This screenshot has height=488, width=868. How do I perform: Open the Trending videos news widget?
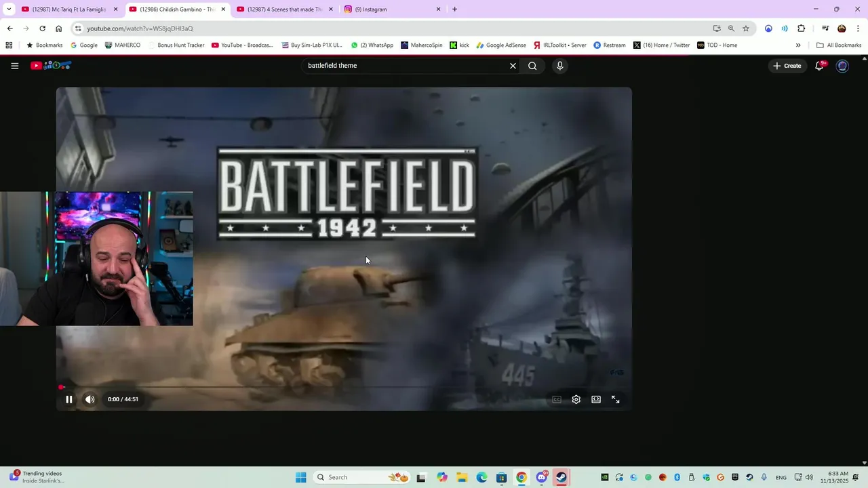(x=37, y=477)
